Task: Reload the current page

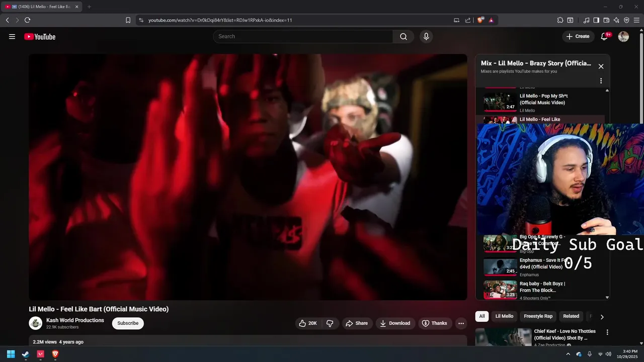Action: [x=27, y=20]
